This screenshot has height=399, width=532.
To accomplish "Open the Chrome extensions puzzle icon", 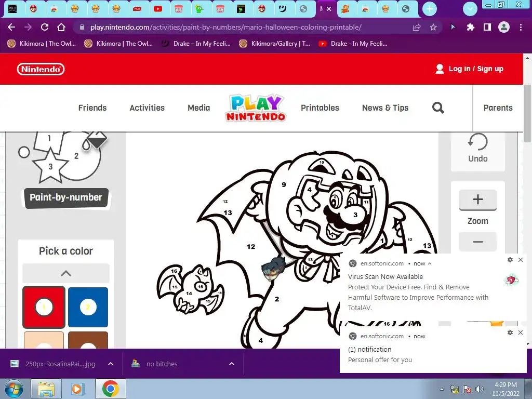I will click(470, 27).
